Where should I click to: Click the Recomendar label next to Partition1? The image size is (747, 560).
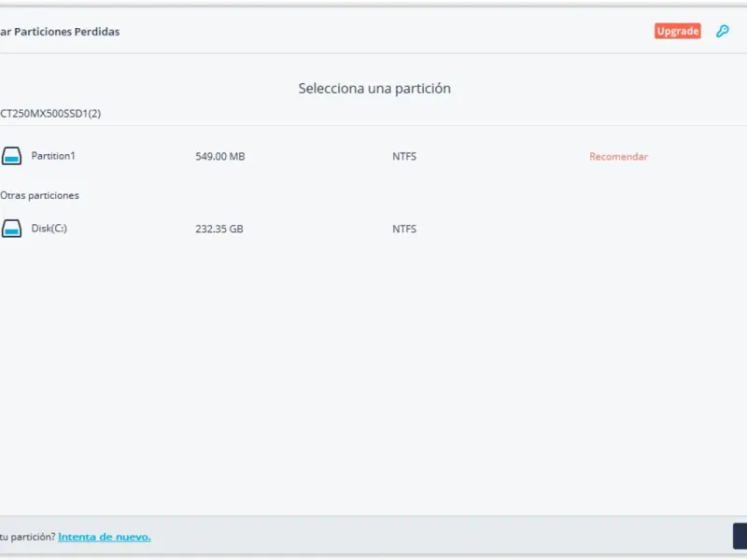tap(618, 157)
